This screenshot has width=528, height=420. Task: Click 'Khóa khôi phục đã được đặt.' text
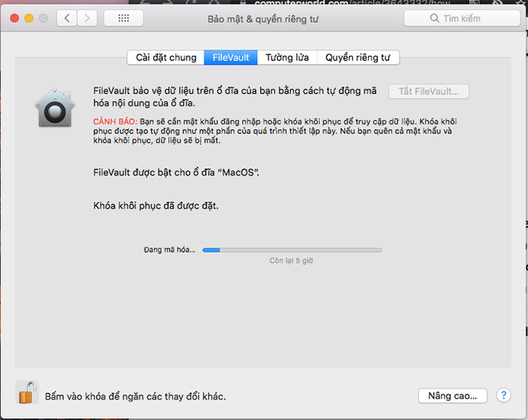[x=156, y=206]
